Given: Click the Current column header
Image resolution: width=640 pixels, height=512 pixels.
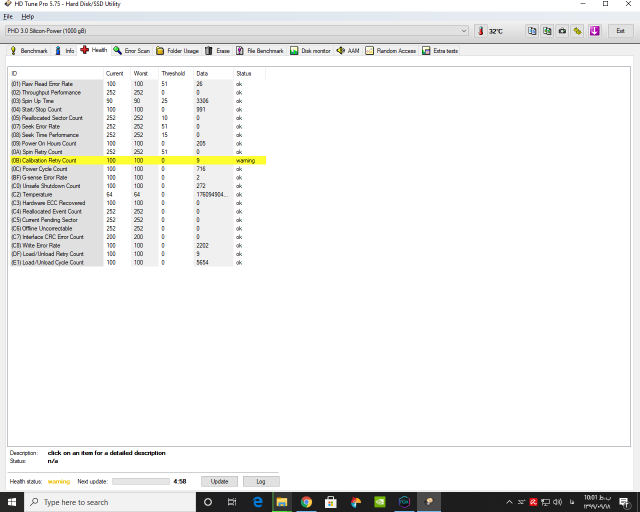Looking at the screenshot, I should [117, 73].
